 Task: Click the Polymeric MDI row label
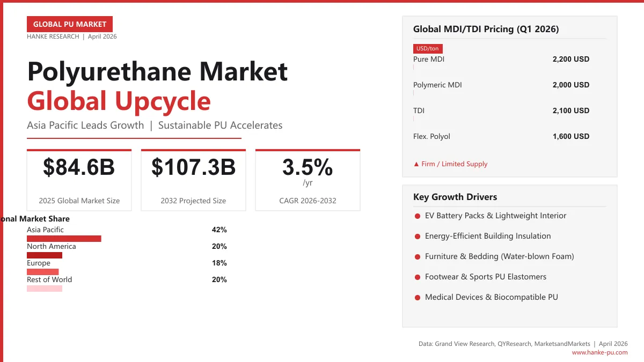tap(437, 85)
